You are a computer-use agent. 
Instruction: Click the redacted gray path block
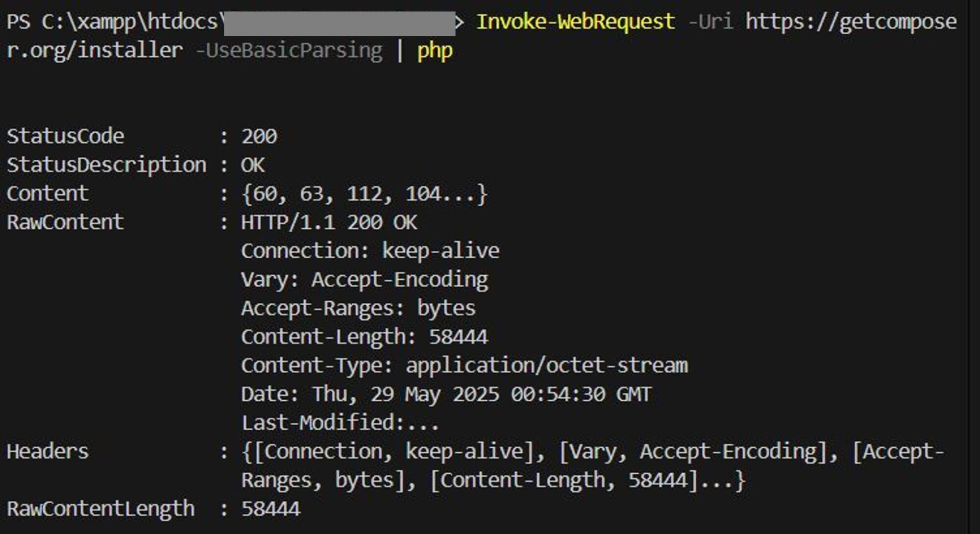tap(339, 24)
